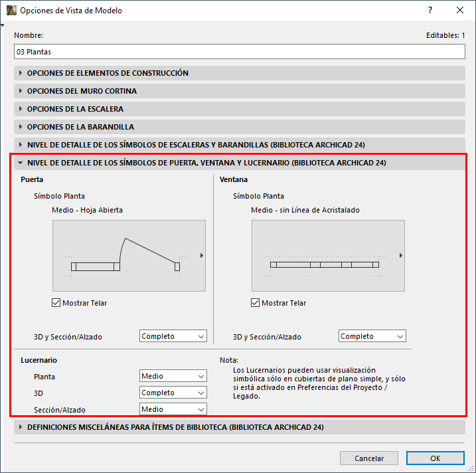Expand Opciones de Elementos de Construcción section

tap(239, 73)
